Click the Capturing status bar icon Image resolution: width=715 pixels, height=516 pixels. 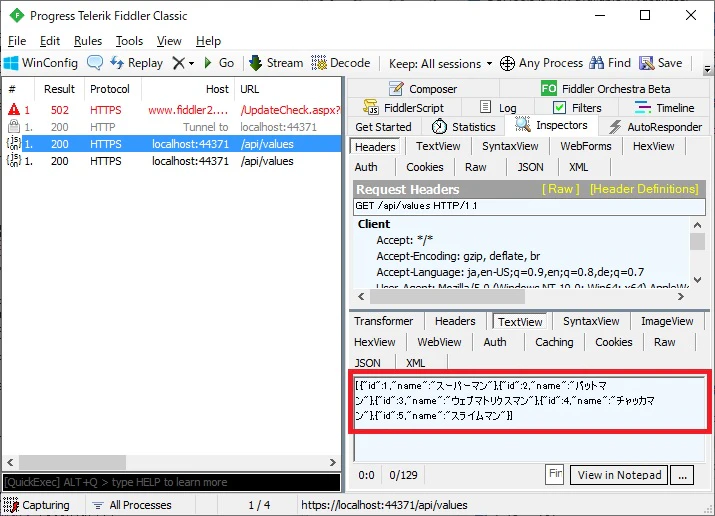(x=10, y=505)
